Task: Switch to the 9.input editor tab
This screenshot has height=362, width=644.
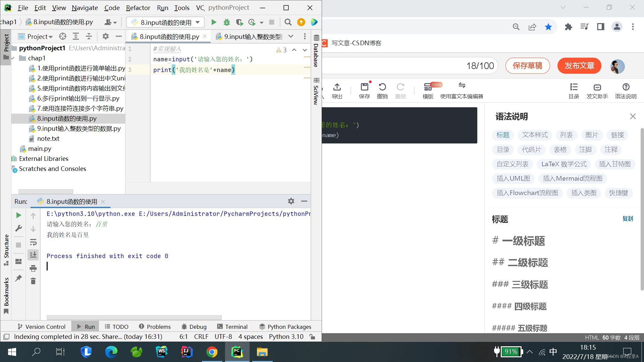Action: [x=252, y=37]
